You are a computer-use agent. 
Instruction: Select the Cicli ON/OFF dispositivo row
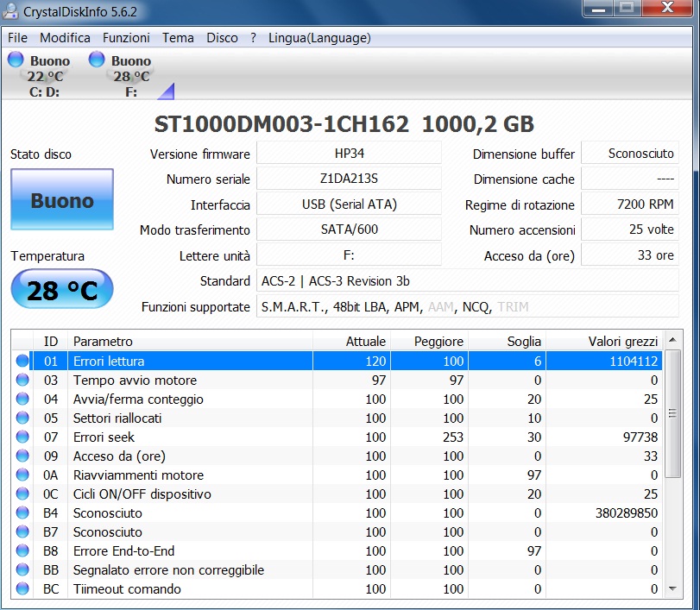point(337,494)
